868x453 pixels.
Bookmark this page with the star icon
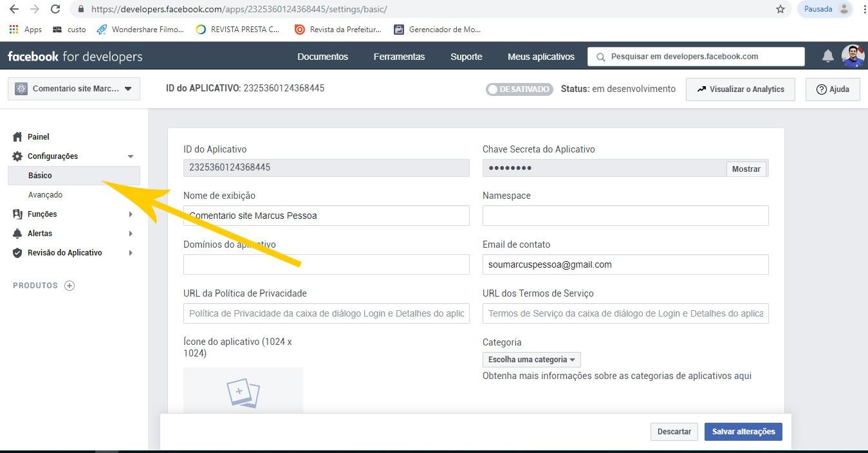point(780,9)
